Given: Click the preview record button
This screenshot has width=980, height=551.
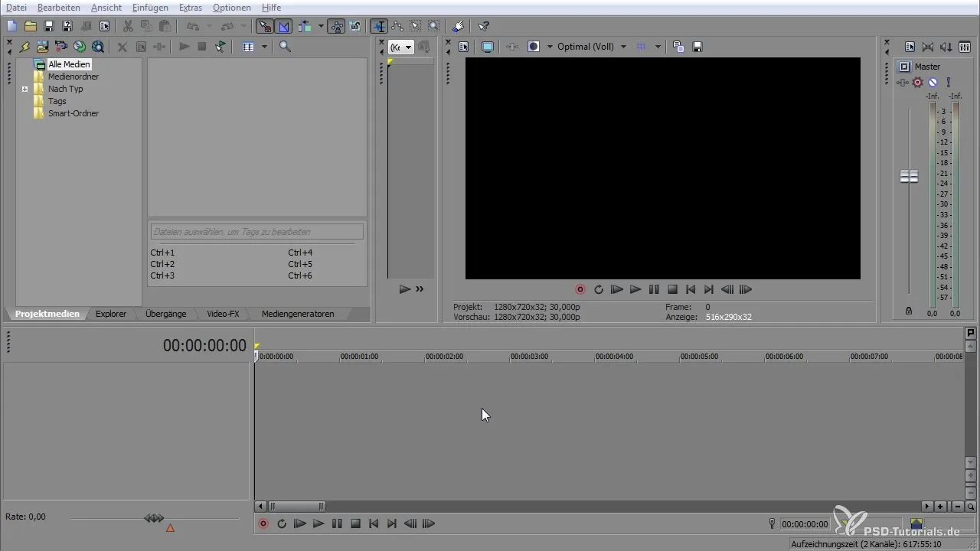Looking at the screenshot, I should point(580,289).
